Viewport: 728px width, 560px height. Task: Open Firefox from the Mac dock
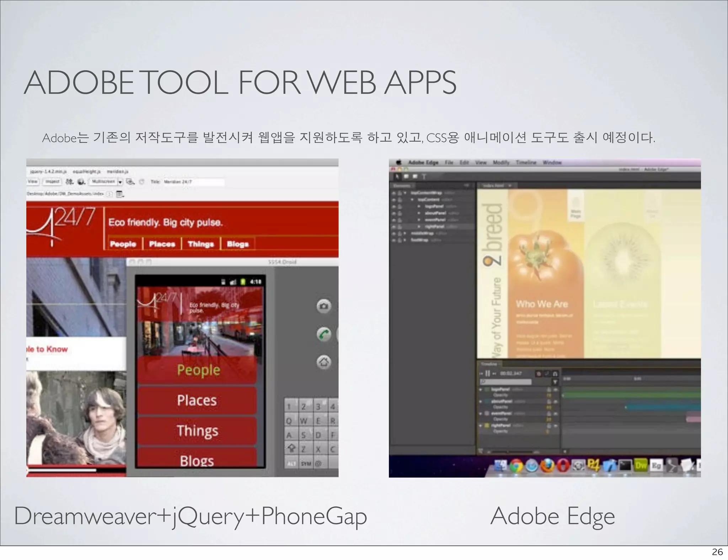click(x=547, y=466)
